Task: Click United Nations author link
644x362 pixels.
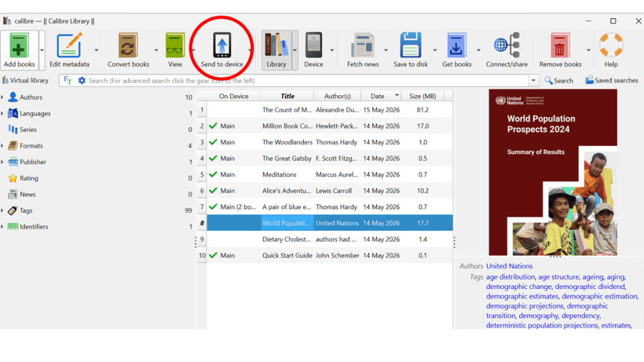Action: [509, 266]
